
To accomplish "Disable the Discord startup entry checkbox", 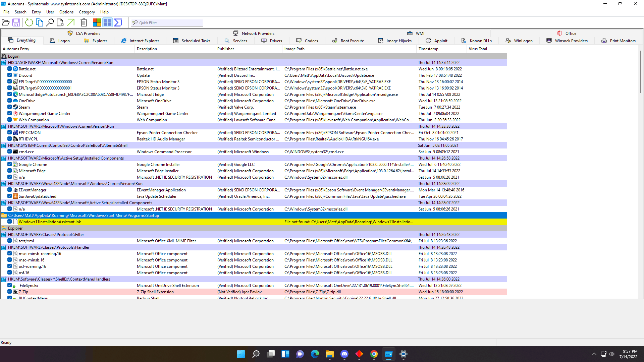I will (10, 75).
